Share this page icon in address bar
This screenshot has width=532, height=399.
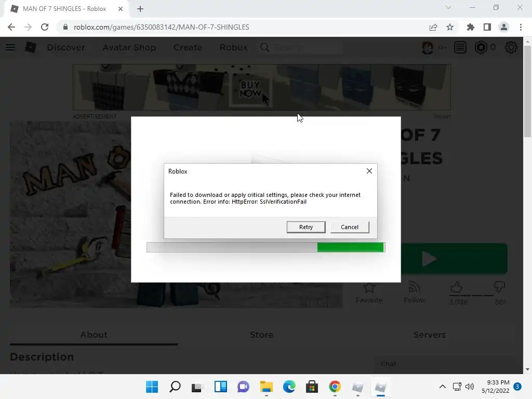433,27
